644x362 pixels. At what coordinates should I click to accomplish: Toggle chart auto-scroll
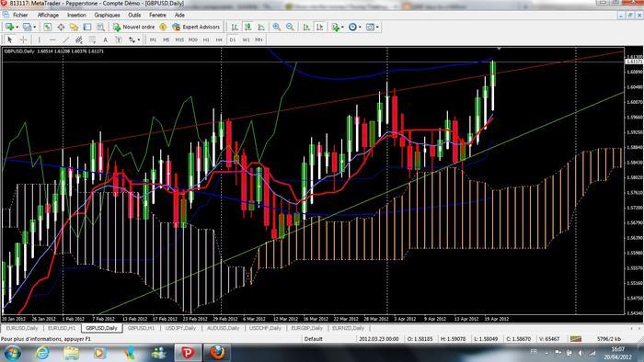(306, 27)
